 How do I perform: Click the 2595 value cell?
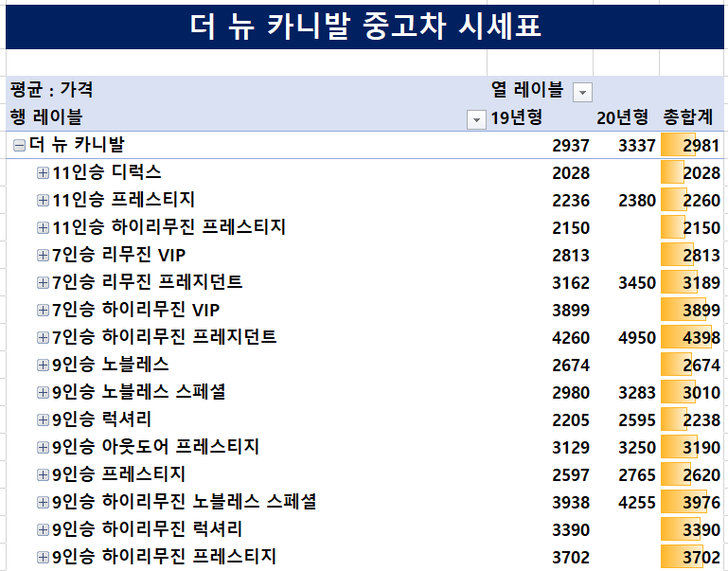pos(636,420)
